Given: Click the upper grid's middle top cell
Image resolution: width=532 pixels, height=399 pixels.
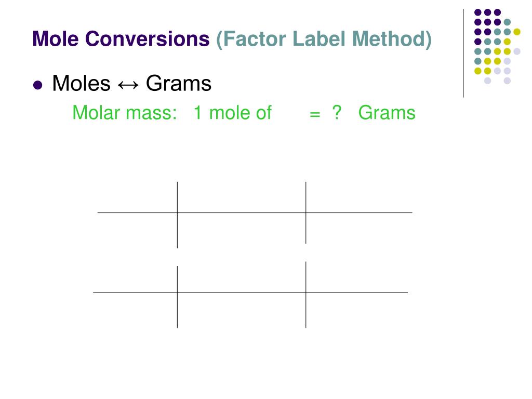Looking at the screenshot, I should (x=242, y=197).
